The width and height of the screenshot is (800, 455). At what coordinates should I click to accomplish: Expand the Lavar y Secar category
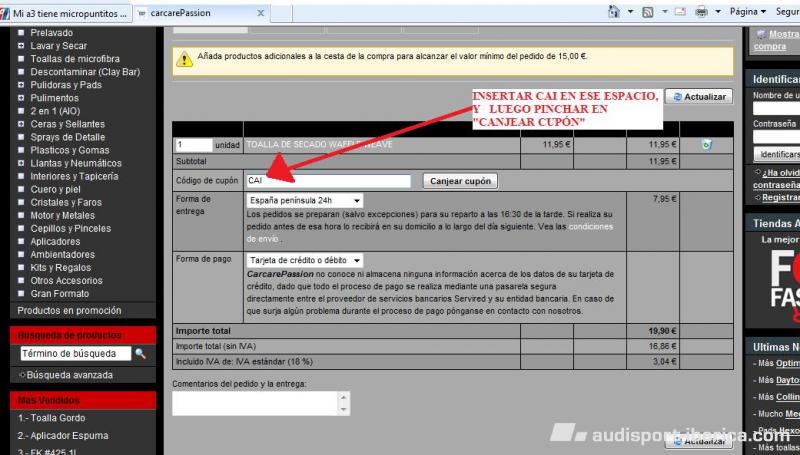click(21, 46)
